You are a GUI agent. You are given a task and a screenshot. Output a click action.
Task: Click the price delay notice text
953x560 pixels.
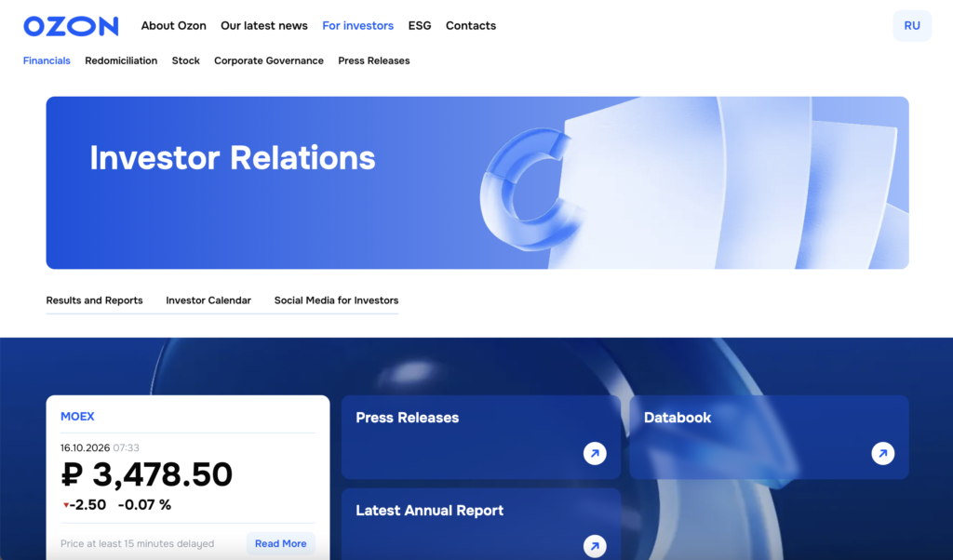[138, 543]
